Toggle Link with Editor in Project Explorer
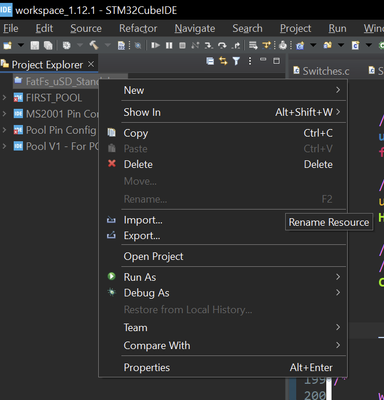 coord(223,61)
